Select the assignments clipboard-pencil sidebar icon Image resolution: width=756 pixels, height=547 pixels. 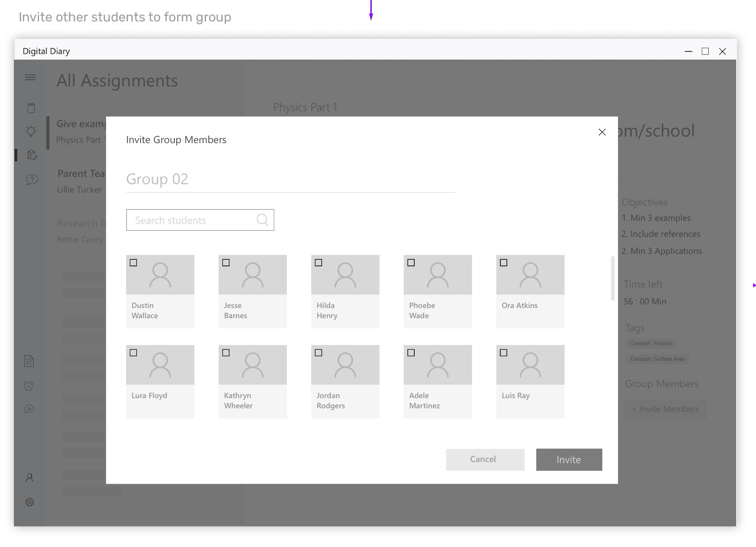[x=32, y=155]
